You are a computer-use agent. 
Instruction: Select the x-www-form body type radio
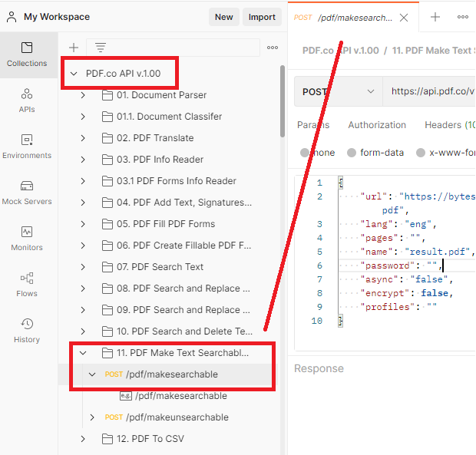click(421, 153)
